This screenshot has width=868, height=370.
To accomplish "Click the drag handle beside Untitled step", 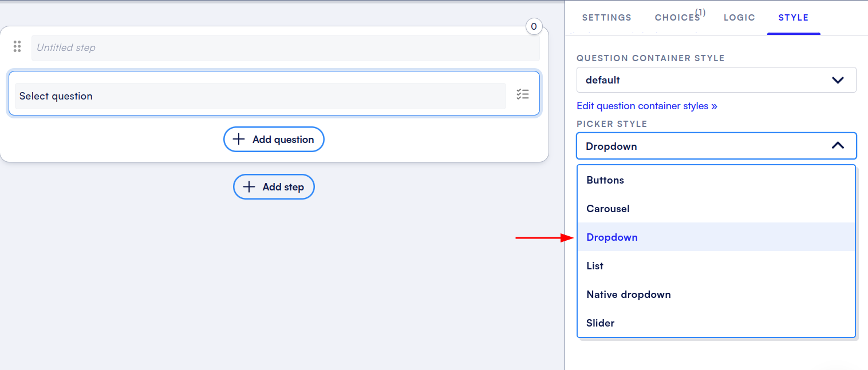I will tap(17, 47).
